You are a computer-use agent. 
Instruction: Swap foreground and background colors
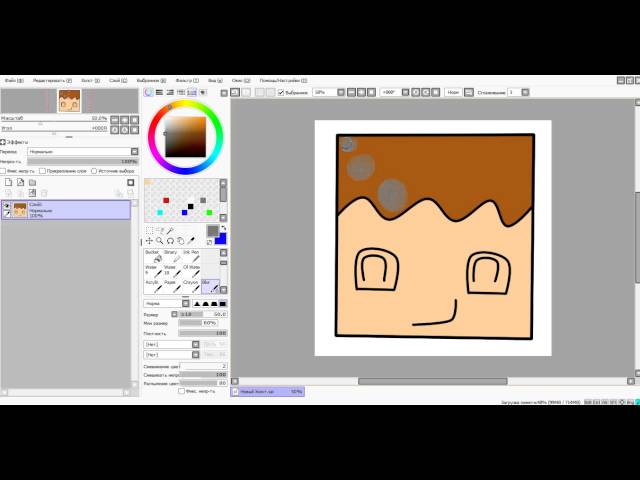(x=223, y=228)
